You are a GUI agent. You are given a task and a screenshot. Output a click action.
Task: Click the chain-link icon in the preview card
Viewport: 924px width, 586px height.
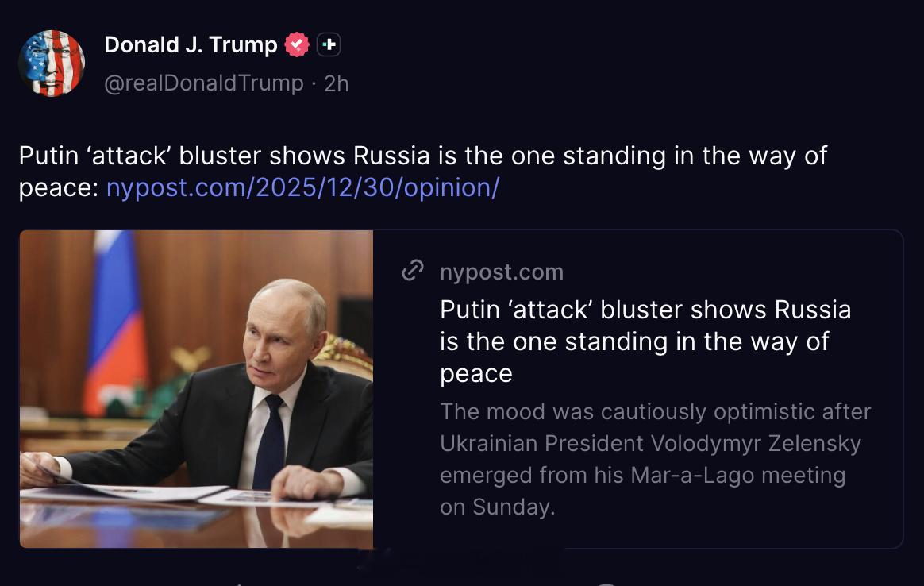pos(413,271)
